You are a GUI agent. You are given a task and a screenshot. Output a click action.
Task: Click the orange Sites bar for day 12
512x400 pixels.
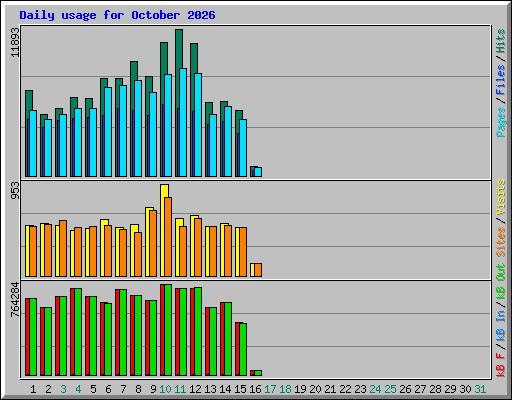tap(198, 248)
